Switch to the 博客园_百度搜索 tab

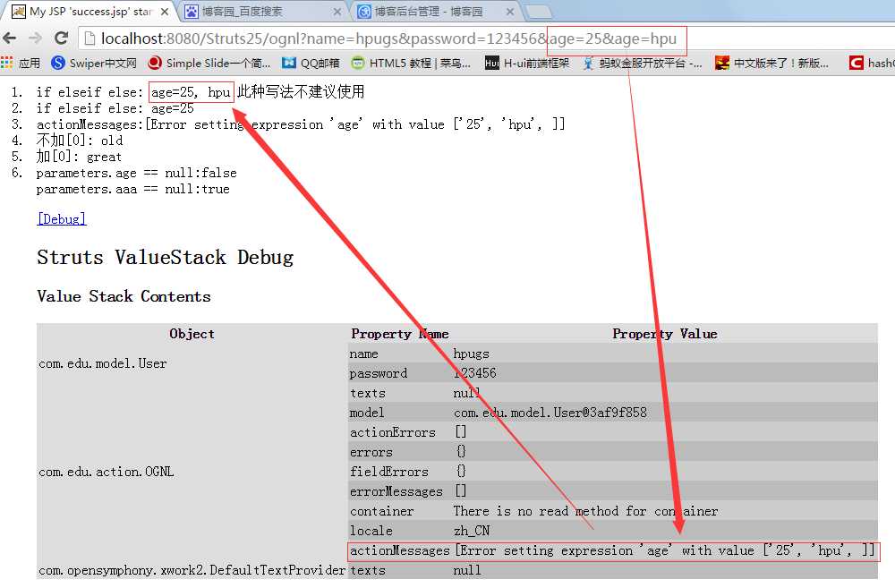pyautogui.click(x=260, y=12)
